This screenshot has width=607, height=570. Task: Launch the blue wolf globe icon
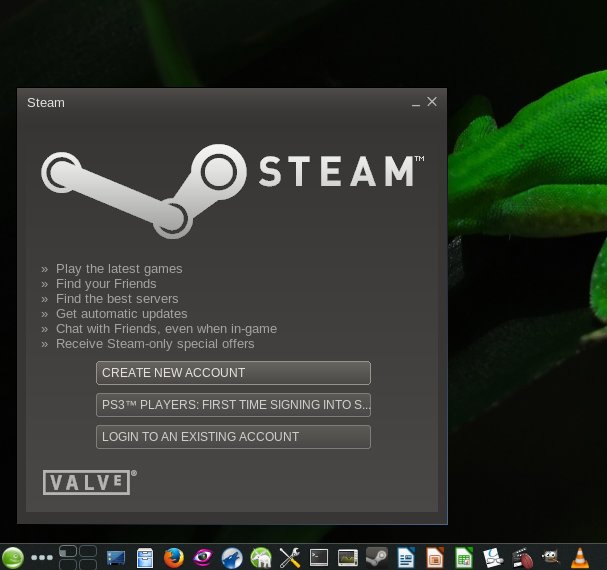tap(232, 558)
